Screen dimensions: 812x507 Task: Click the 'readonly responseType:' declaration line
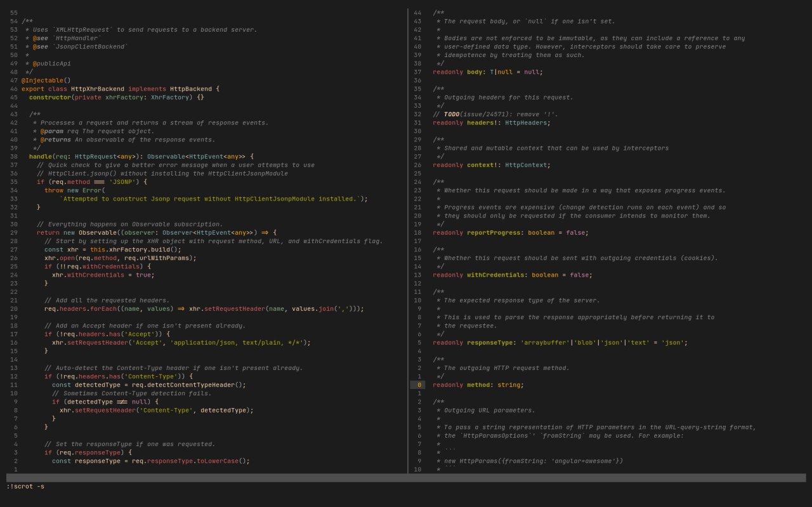560,343
